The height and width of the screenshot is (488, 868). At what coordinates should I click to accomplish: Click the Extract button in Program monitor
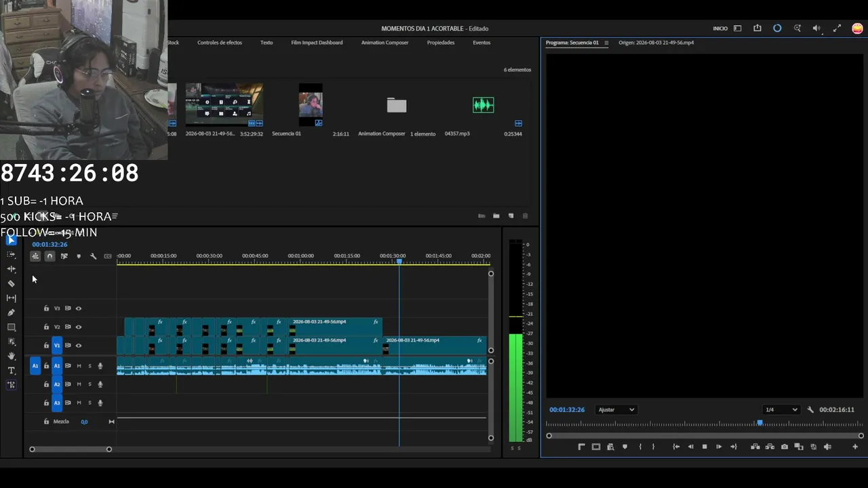(x=770, y=447)
